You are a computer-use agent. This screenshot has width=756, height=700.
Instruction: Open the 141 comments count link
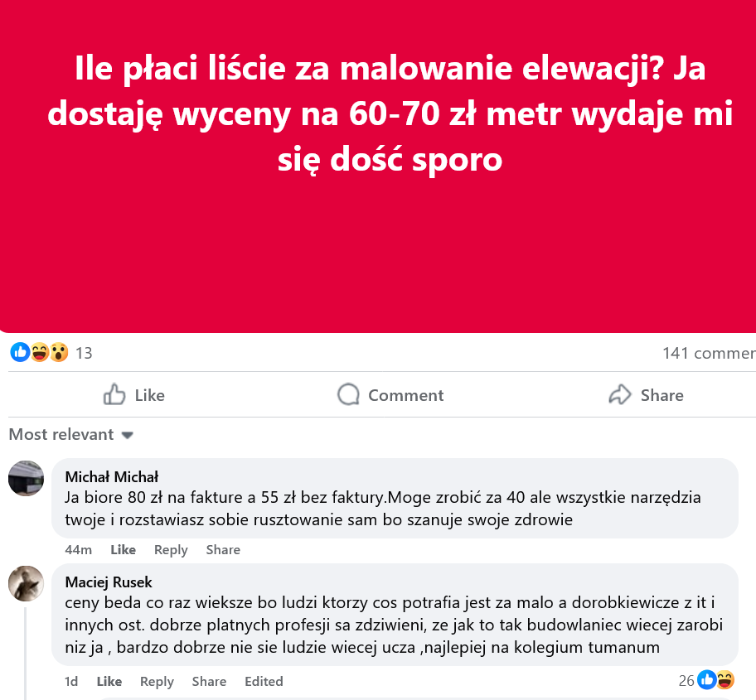coord(708,354)
